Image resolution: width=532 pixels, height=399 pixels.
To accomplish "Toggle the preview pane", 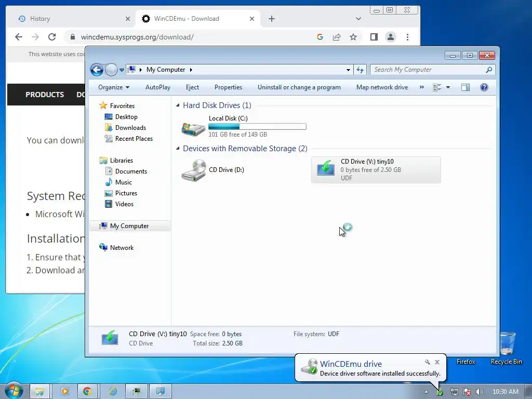I will click(x=465, y=87).
